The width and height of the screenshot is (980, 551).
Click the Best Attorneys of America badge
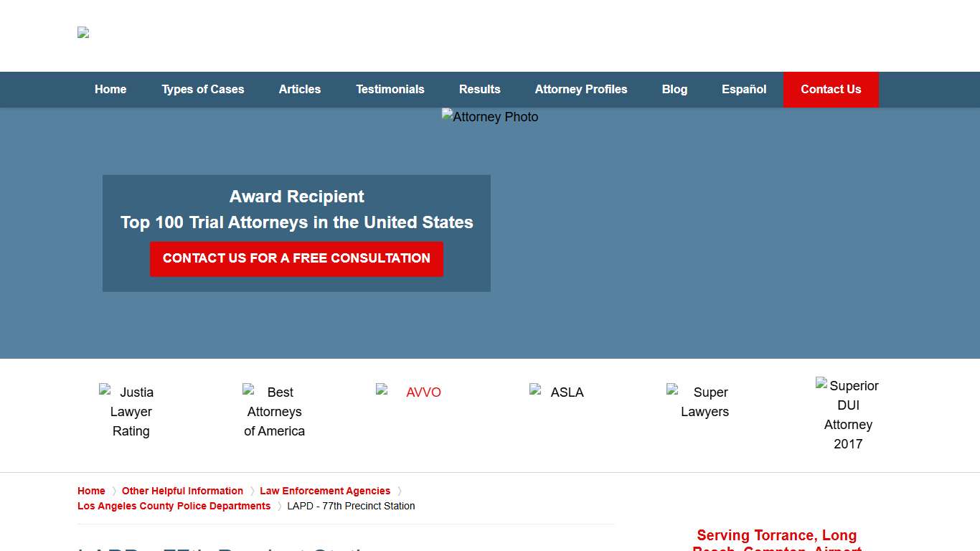pos(274,412)
